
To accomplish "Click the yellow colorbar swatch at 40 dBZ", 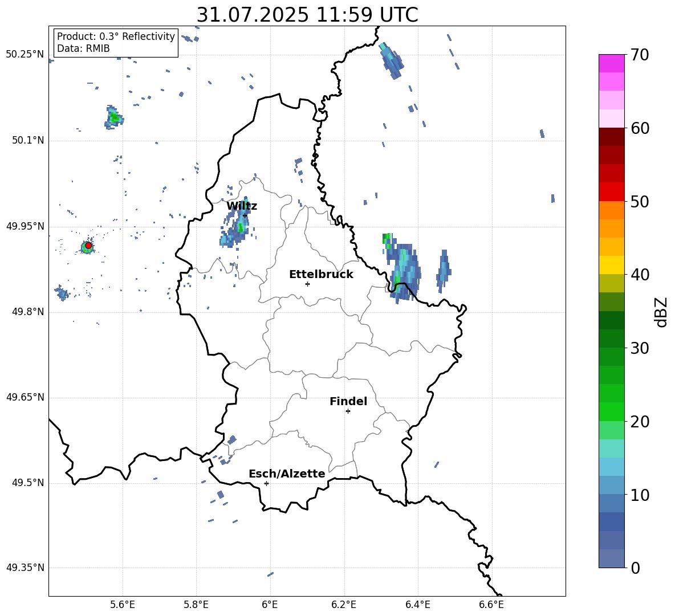I will coord(611,265).
